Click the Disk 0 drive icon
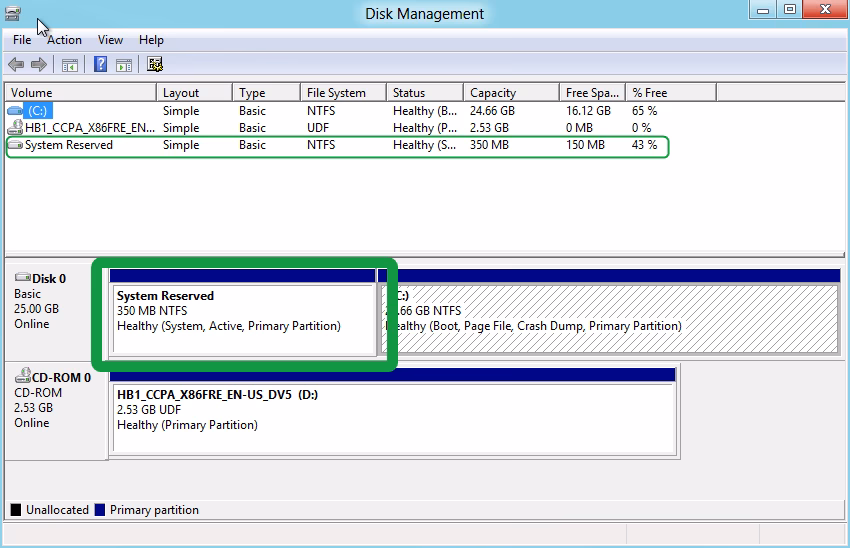The width and height of the screenshot is (850, 548). click(23, 278)
